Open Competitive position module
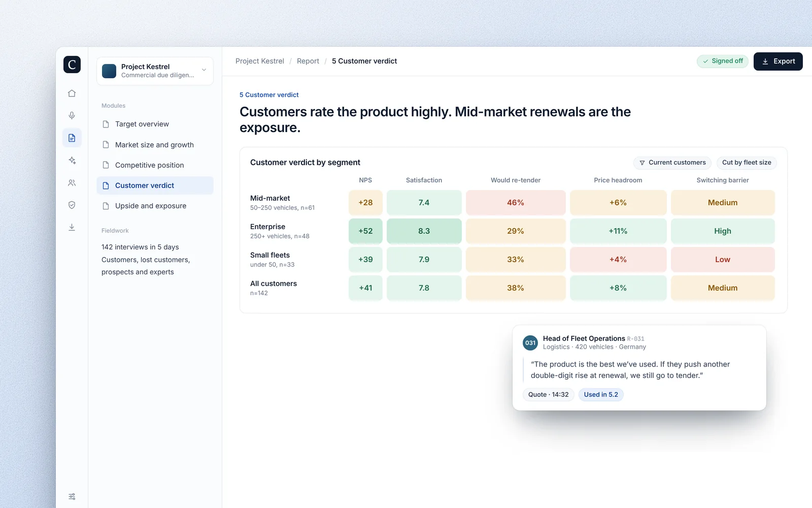Screen dimensions: 812x508 (155, 165)
